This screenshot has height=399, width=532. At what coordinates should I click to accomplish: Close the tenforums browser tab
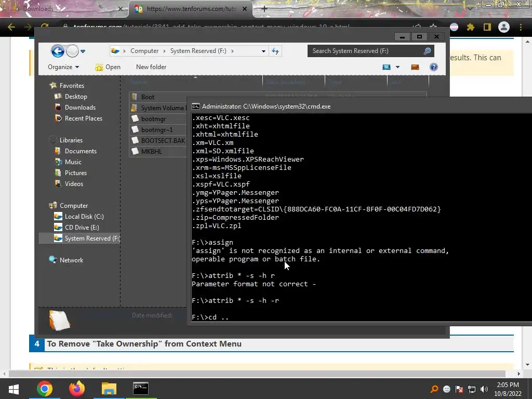coord(245,9)
